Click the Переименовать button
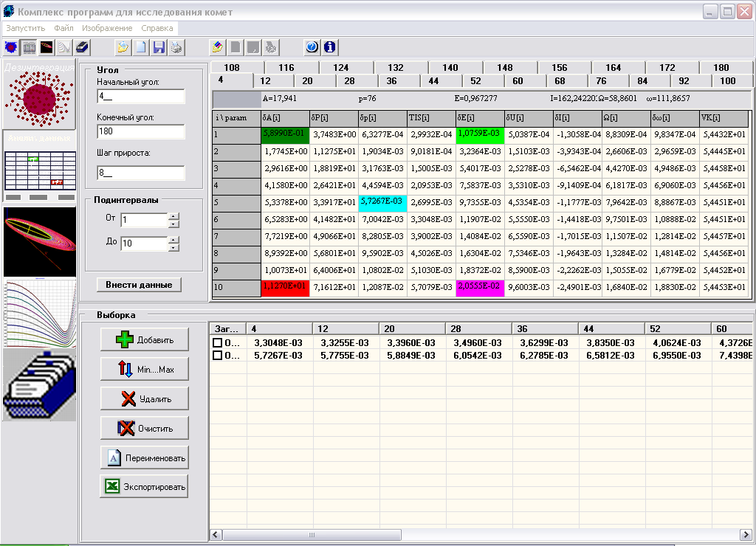The width and height of the screenshot is (756, 546). click(145, 457)
